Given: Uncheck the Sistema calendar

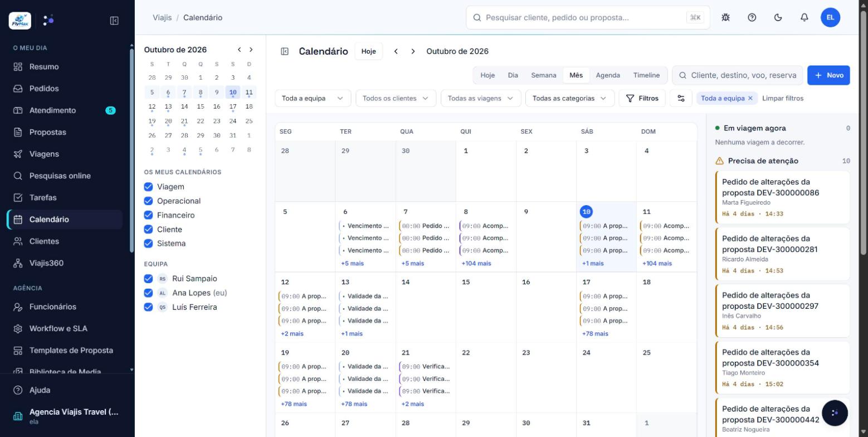Looking at the screenshot, I should click(x=148, y=244).
